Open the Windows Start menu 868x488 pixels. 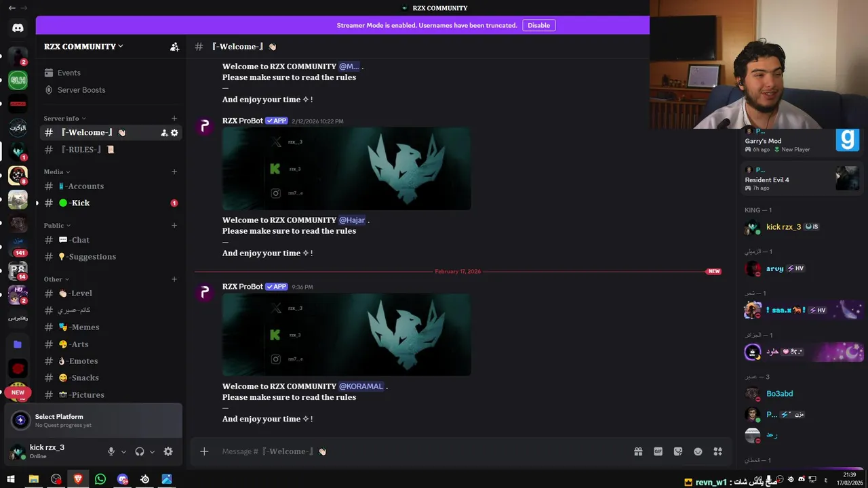click(12, 479)
